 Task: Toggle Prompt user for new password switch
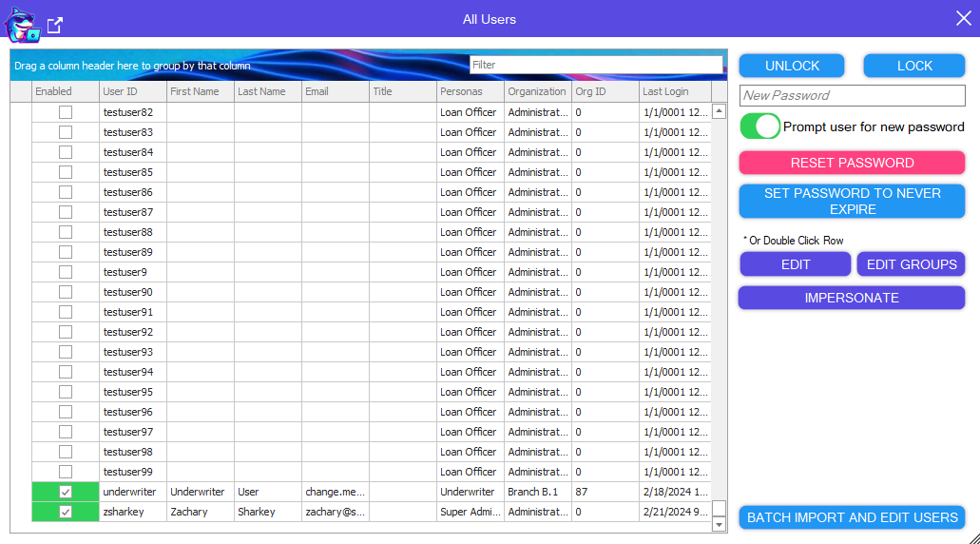[x=760, y=126]
